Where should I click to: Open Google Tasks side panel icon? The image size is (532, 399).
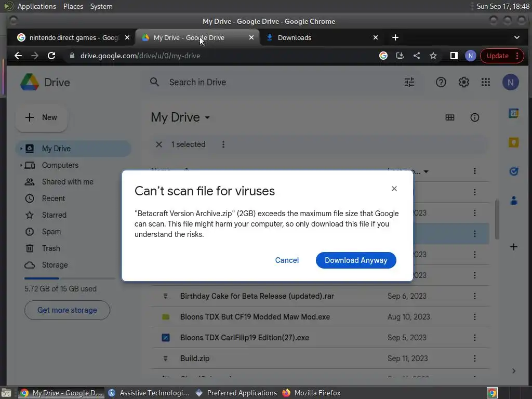coord(514,171)
